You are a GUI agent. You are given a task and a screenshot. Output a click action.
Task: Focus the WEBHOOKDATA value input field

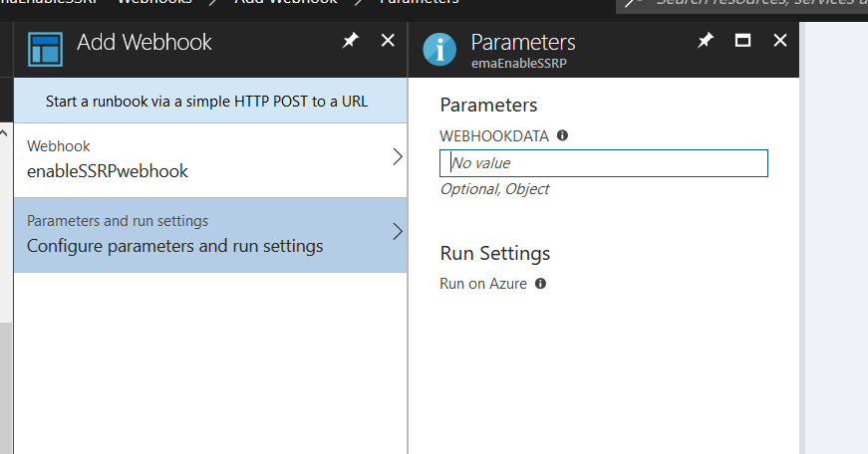coord(603,163)
